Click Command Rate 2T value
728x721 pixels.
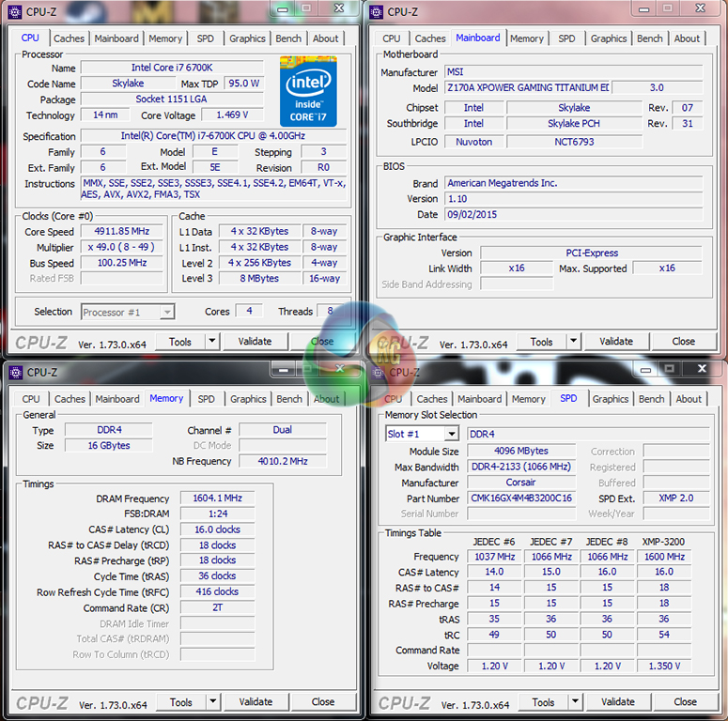(217, 607)
